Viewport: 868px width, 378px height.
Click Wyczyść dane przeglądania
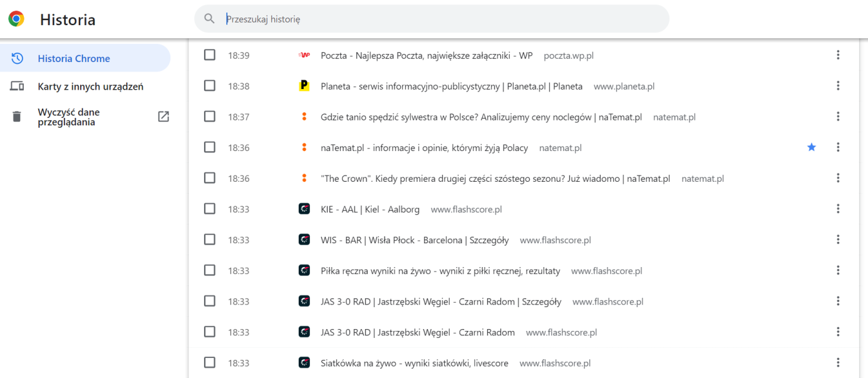68,117
